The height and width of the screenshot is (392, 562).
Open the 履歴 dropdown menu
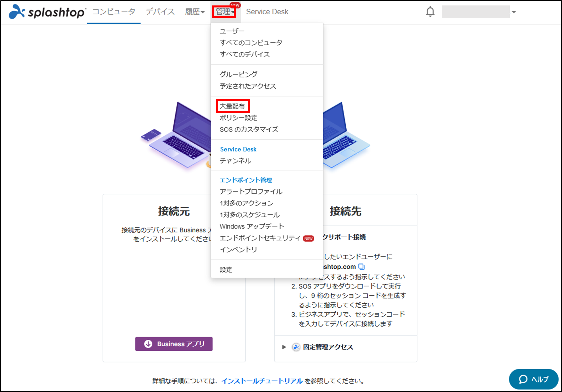pos(195,12)
